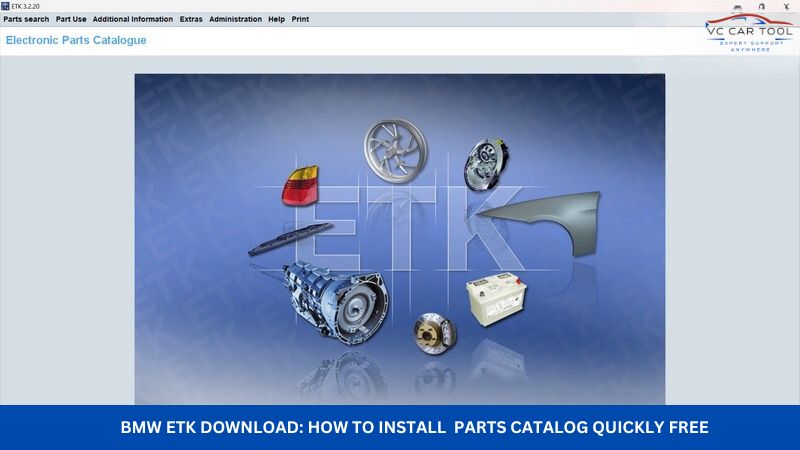Open the Additional Information menu
This screenshot has width=800, height=450.
pyautogui.click(x=133, y=19)
